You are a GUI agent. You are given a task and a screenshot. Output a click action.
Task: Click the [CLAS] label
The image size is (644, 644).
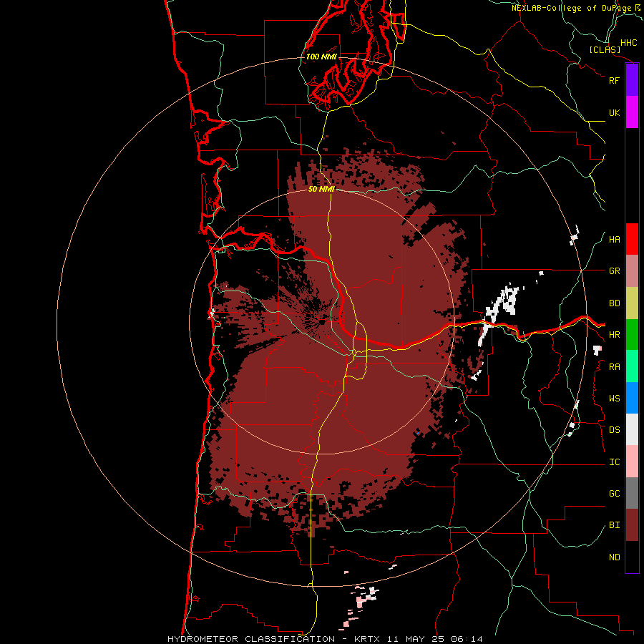point(605,49)
